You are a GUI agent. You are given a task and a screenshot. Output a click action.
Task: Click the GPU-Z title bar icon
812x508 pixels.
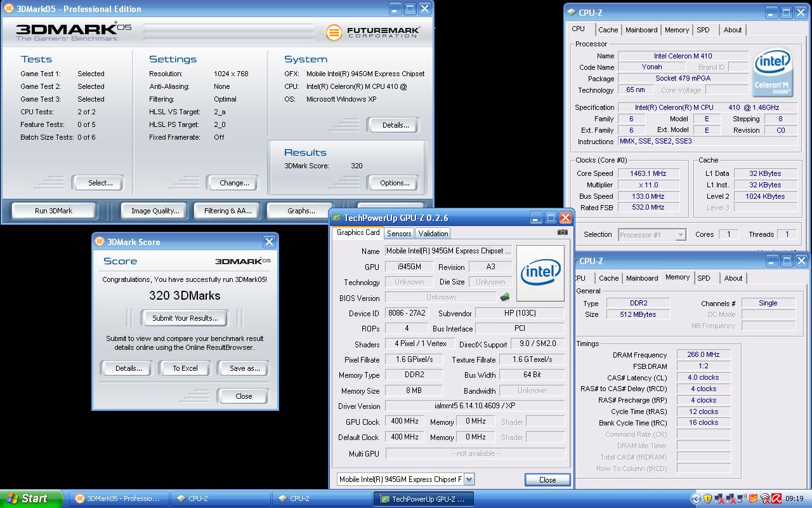pos(337,218)
